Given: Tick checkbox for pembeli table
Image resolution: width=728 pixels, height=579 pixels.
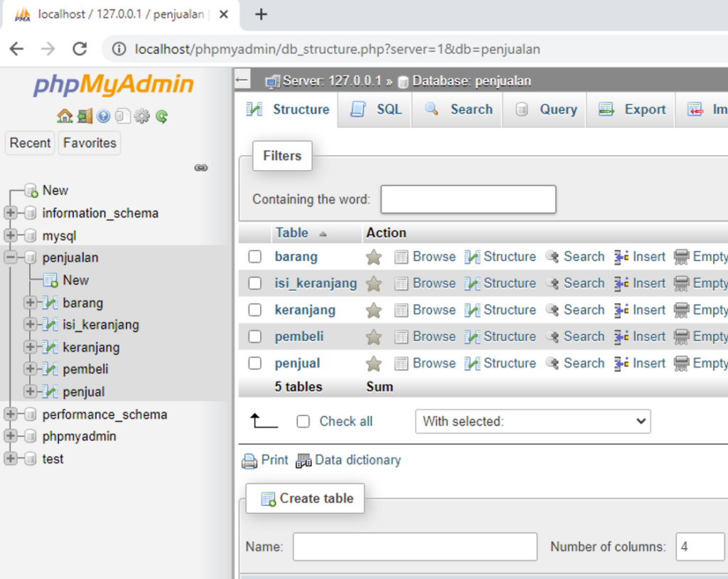Looking at the screenshot, I should [255, 336].
